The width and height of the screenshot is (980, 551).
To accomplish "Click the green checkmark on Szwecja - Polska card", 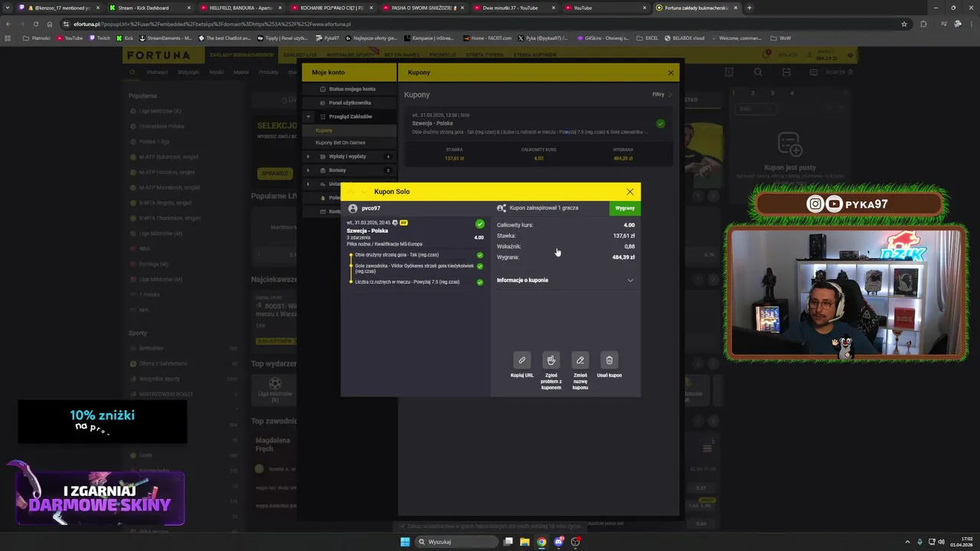I will (x=480, y=224).
